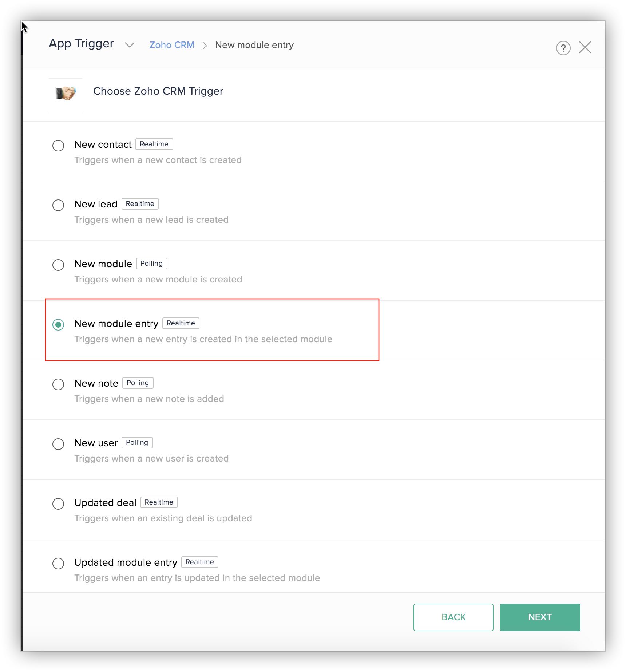
Task: Select the New contact radio button
Action: [x=58, y=146]
